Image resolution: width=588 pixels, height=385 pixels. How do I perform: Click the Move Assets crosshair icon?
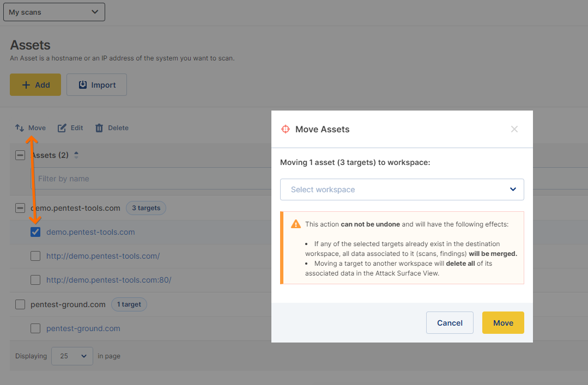coord(286,130)
